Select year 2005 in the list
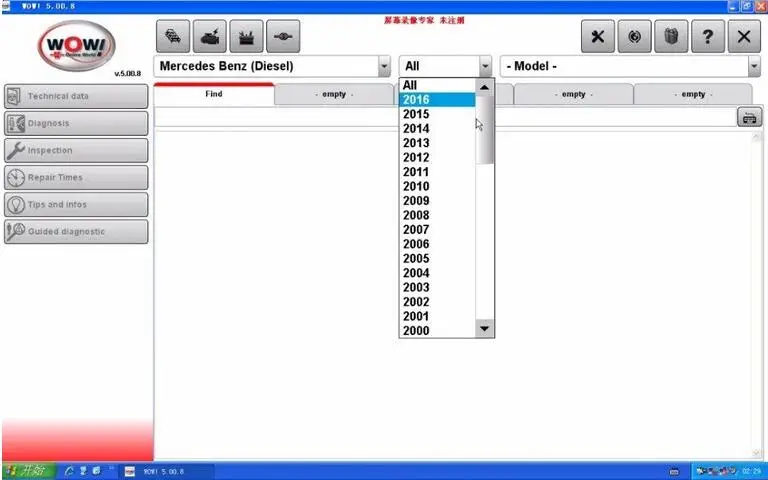The image size is (768, 480). pos(437,259)
